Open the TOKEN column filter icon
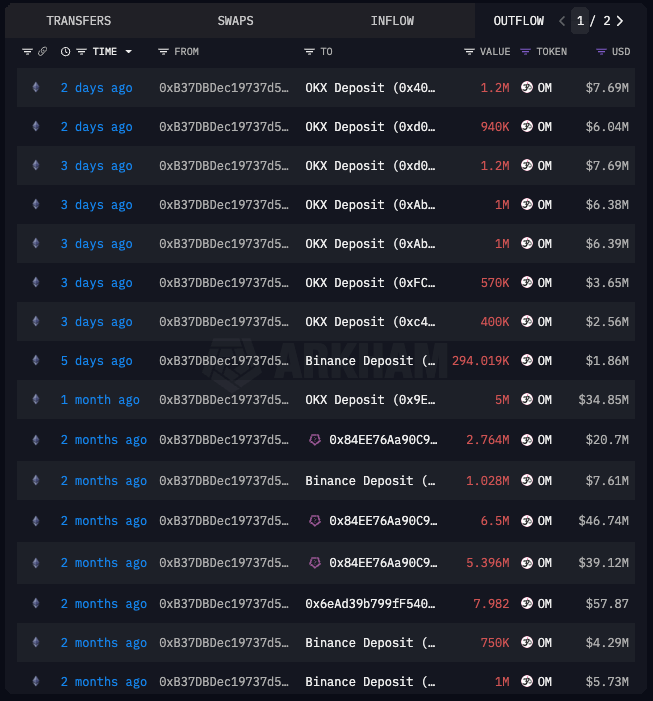This screenshot has width=653, height=701. click(x=525, y=51)
